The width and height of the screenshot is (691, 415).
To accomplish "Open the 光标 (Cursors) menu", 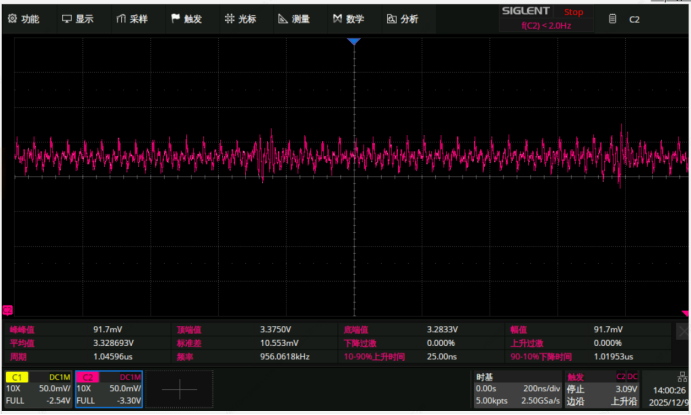I will [240, 19].
